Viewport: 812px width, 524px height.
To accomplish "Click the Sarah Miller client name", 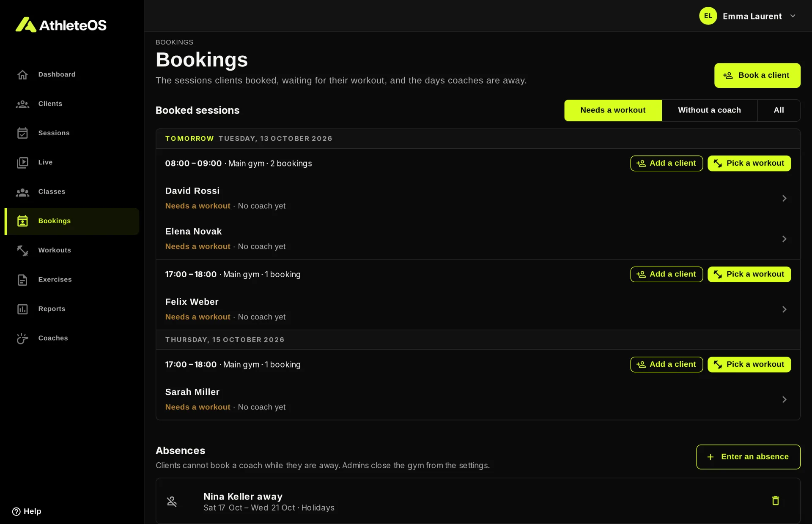I will point(192,392).
